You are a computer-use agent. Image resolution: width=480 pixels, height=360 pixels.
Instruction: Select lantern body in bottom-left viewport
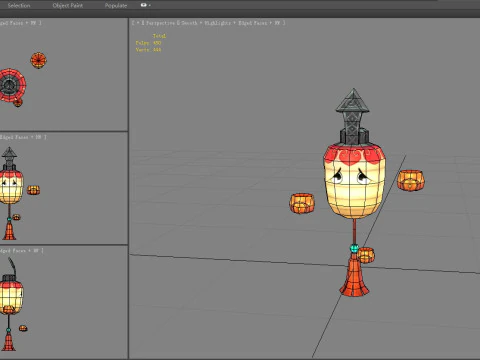coord(11,297)
